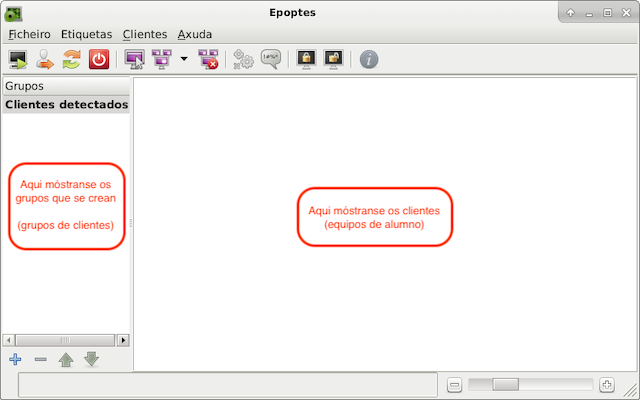Image resolution: width=640 pixels, height=400 pixels.
Task: Click the boot/wake clients toolbar icon
Action: [x=18, y=60]
